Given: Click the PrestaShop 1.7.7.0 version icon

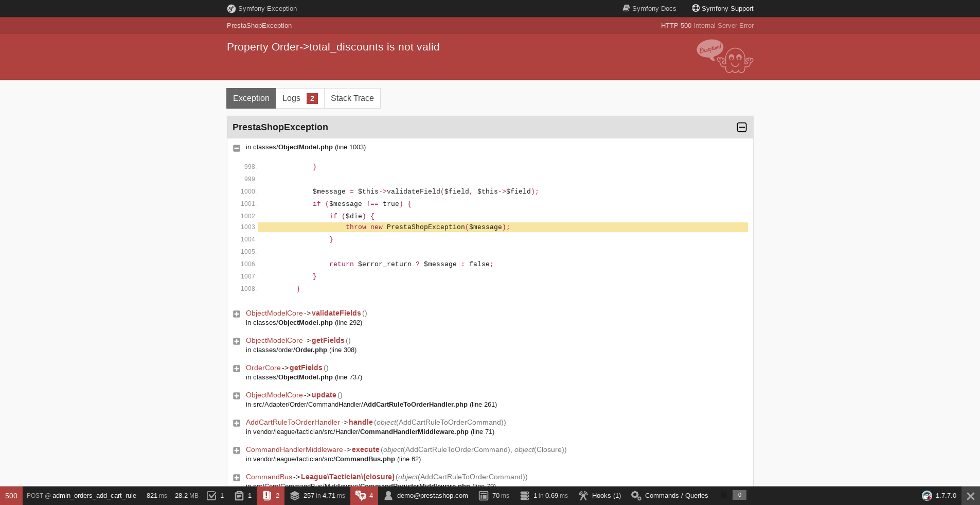Looking at the screenshot, I should pyautogui.click(x=927, y=496).
